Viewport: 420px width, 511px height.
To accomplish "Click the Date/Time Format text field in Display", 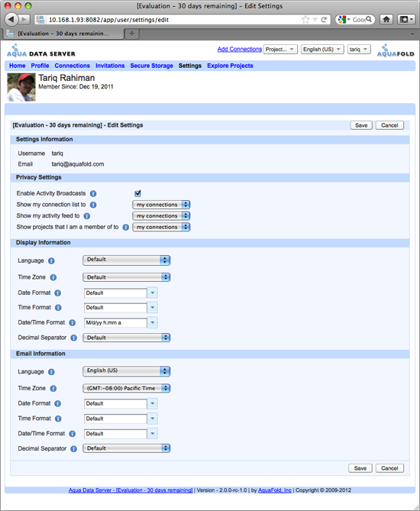I will pos(115,322).
